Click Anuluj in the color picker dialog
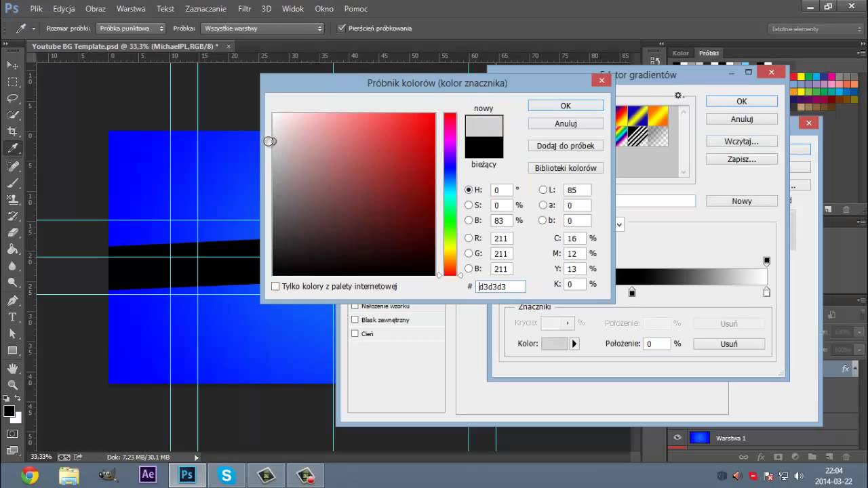Image resolution: width=868 pixels, height=488 pixels. point(566,123)
